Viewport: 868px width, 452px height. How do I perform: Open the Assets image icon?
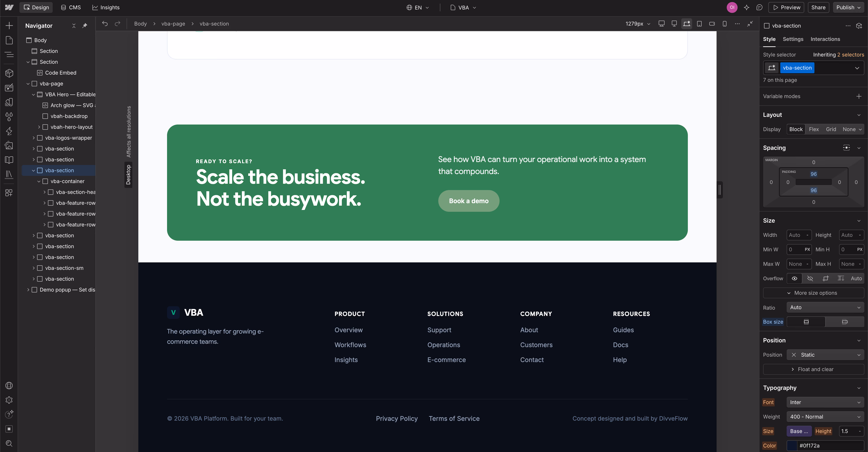[x=9, y=146]
